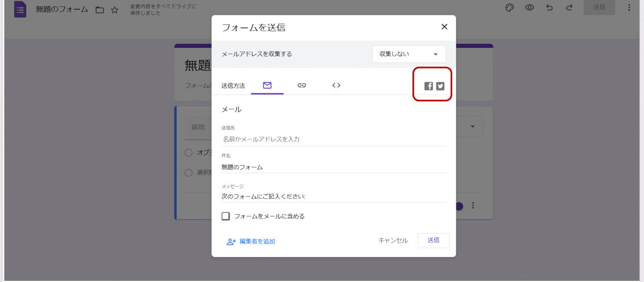
Task: Close the フォームを送信 dialog
Action: (444, 27)
